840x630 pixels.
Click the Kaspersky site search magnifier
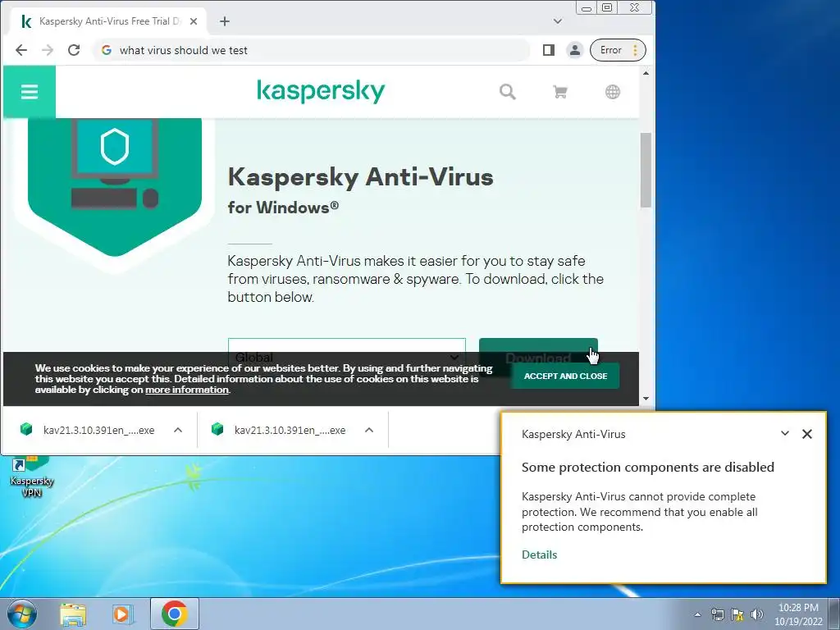click(507, 92)
